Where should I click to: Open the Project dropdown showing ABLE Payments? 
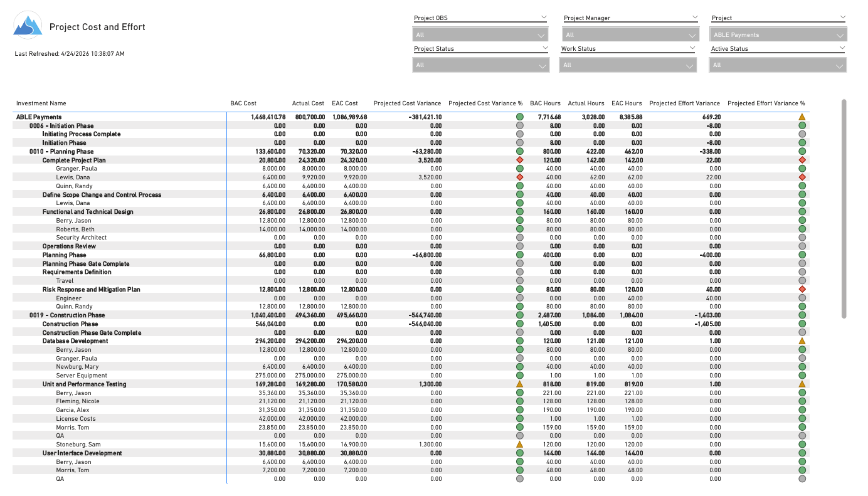(779, 35)
